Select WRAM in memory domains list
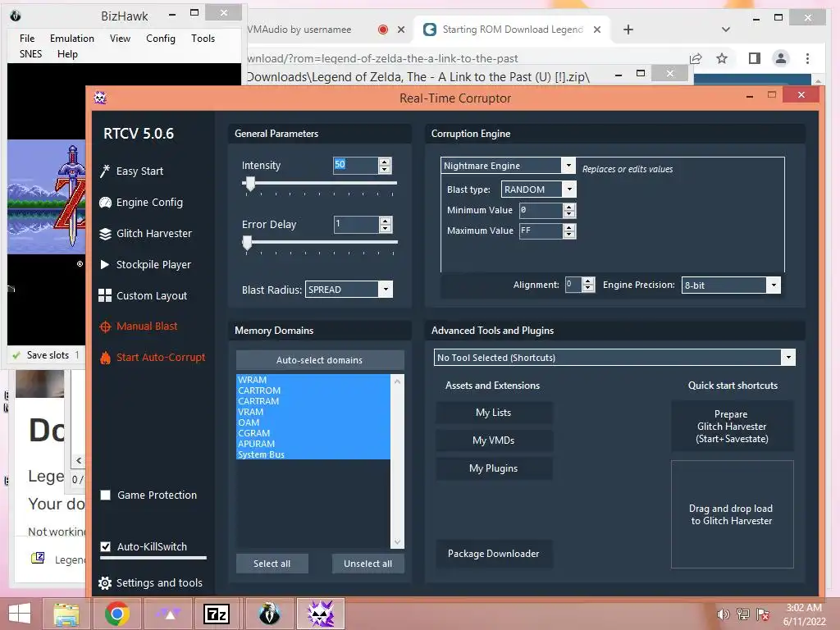Viewport: 840px width, 630px height. pos(313,380)
